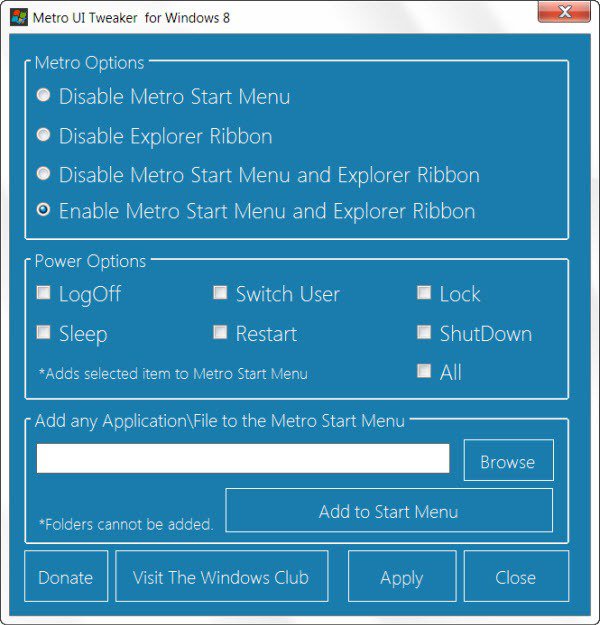Enable the Switch User checkbox
This screenshot has height=625, width=600.
tap(220, 294)
